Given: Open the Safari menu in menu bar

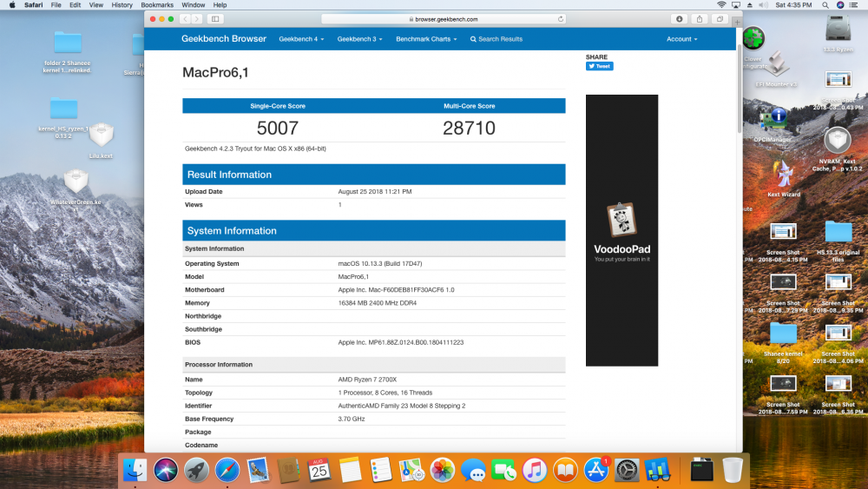Looking at the screenshot, I should [x=33, y=5].
